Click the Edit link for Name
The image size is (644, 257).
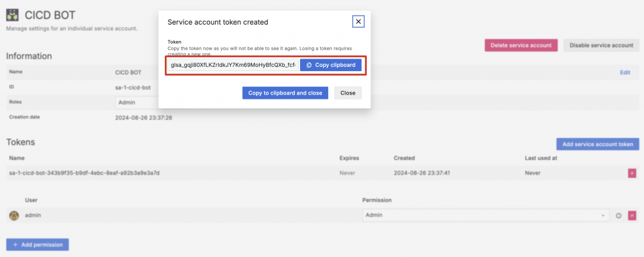click(x=625, y=72)
